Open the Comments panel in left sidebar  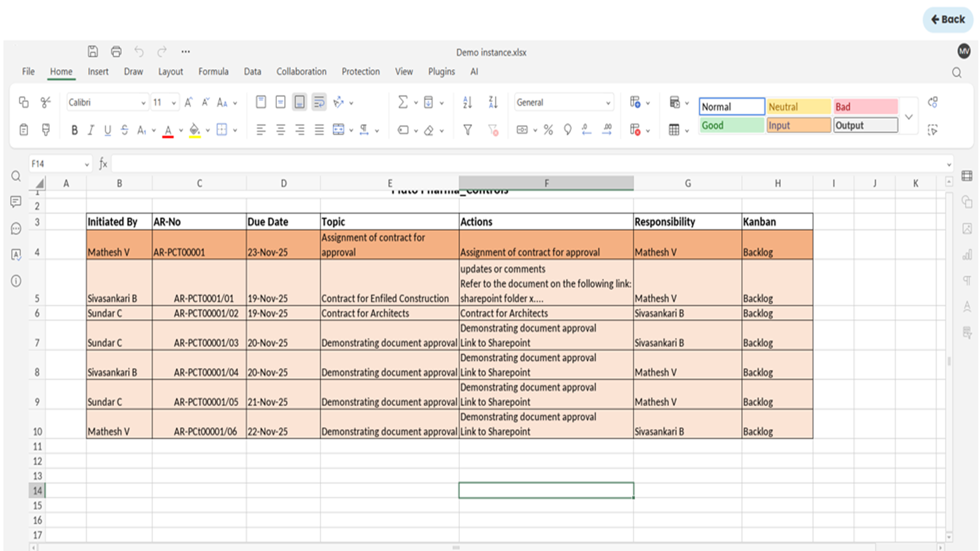point(16,202)
